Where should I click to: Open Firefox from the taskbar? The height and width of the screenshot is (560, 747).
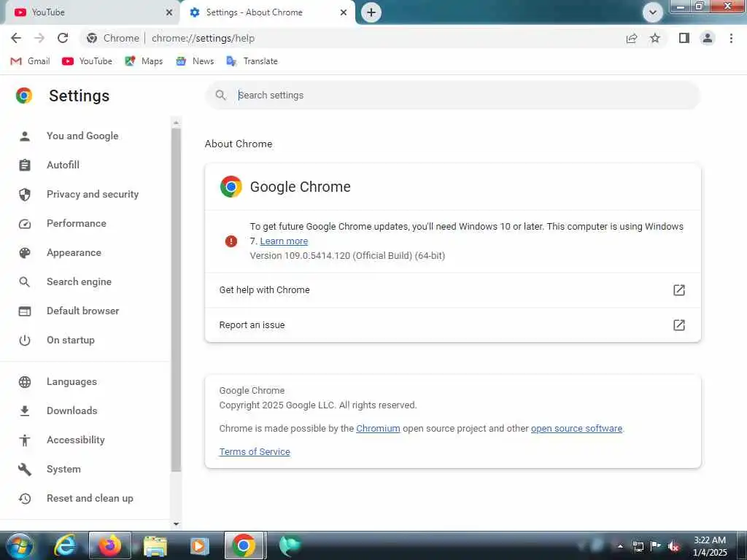pos(110,545)
